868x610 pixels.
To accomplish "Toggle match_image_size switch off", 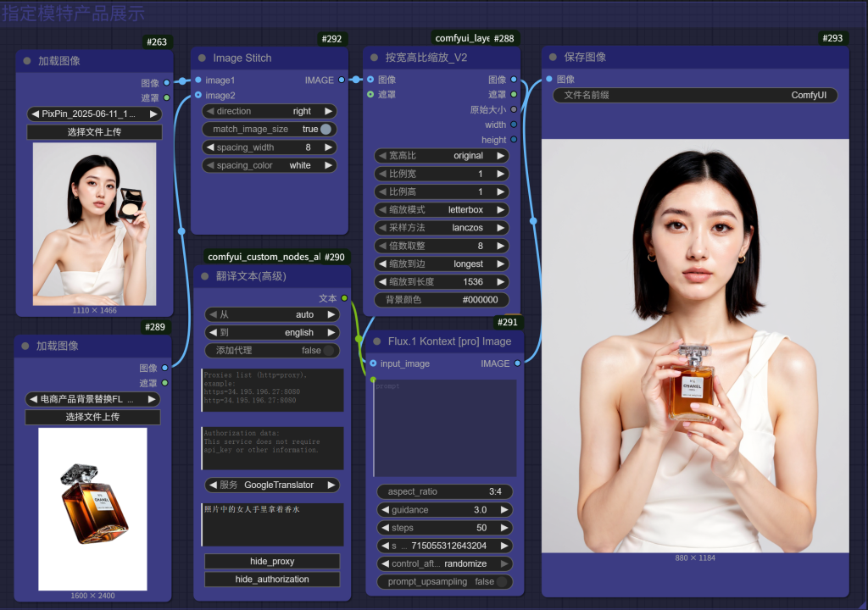I will pyautogui.click(x=325, y=130).
